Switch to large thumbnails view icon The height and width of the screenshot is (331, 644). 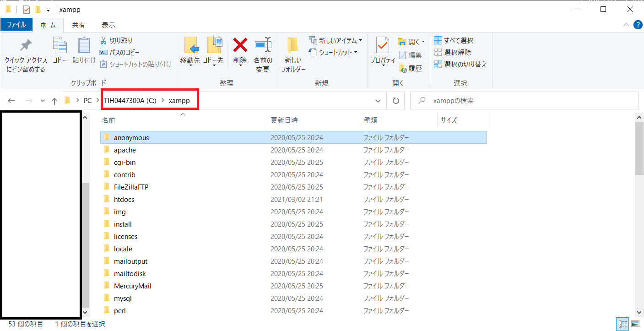[635, 324]
